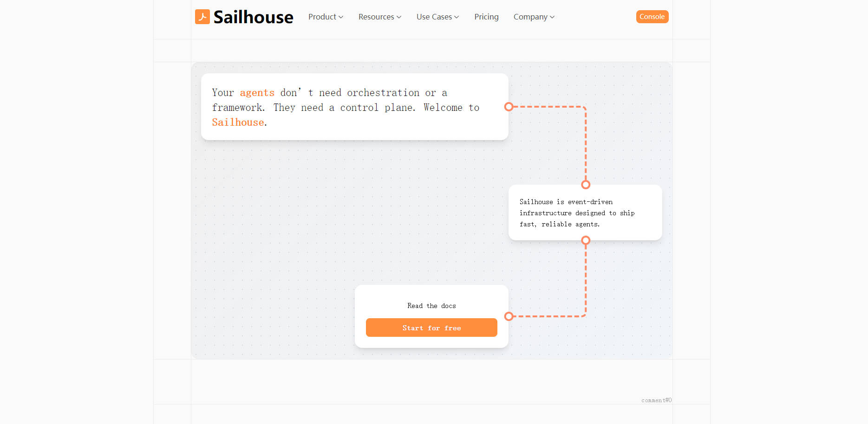Screen dimensions: 868x424
Task: Expand the Company dropdown menu
Action: click(x=533, y=17)
